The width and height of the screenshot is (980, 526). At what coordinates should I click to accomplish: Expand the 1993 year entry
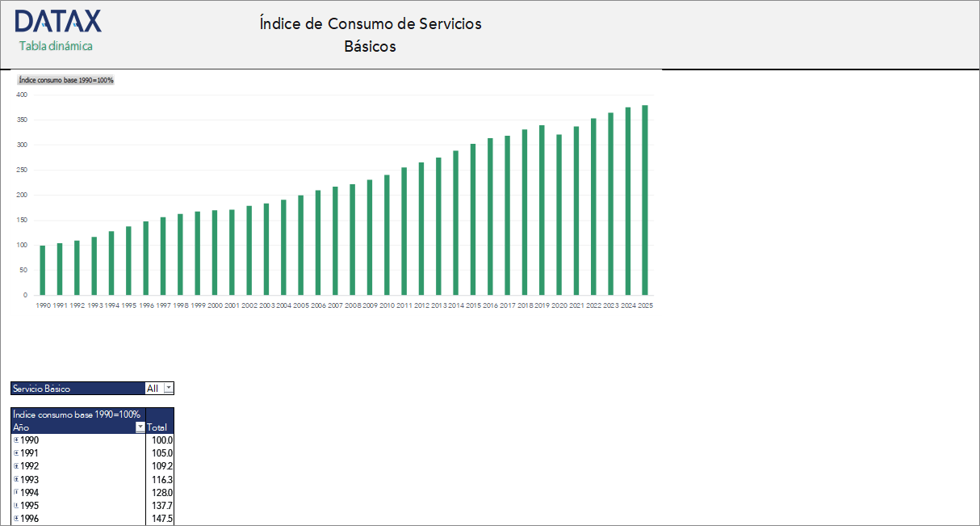(x=15, y=479)
